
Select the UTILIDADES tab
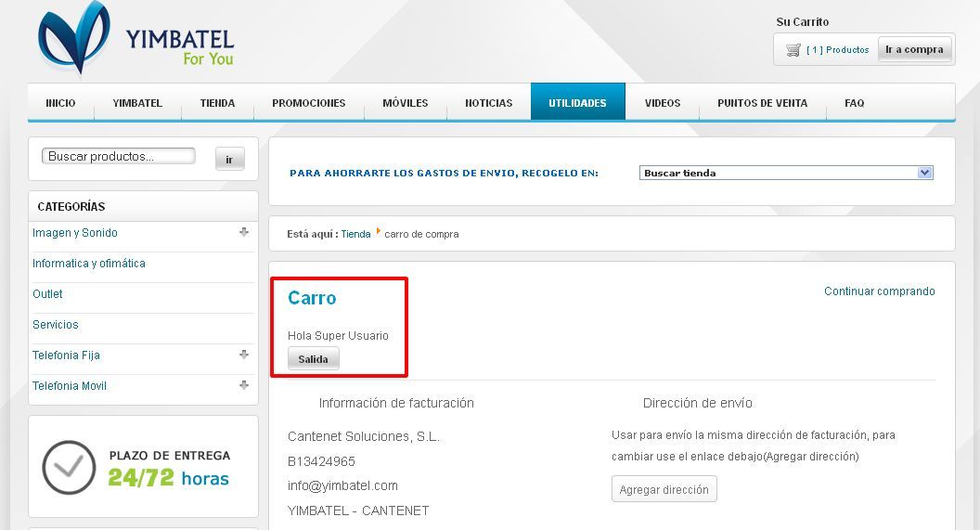(x=577, y=102)
